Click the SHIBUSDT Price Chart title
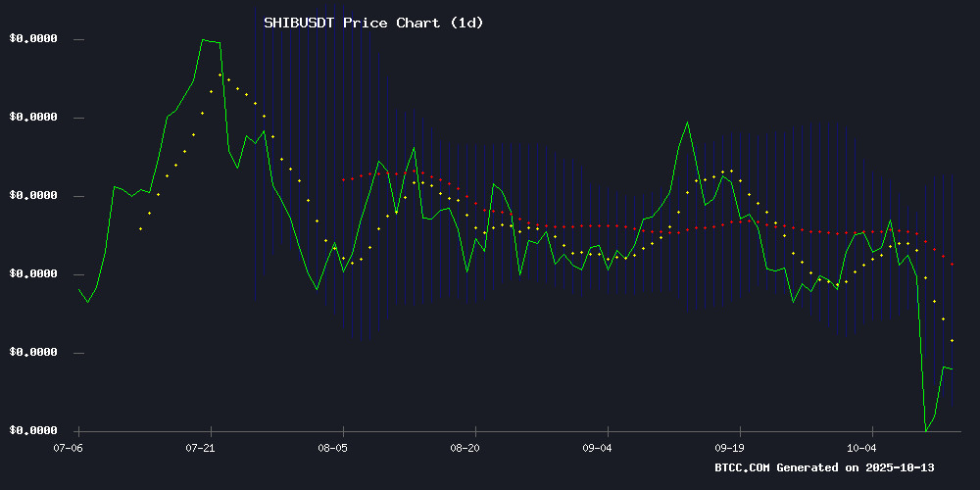Image resolution: width=980 pixels, height=490 pixels. (x=373, y=22)
